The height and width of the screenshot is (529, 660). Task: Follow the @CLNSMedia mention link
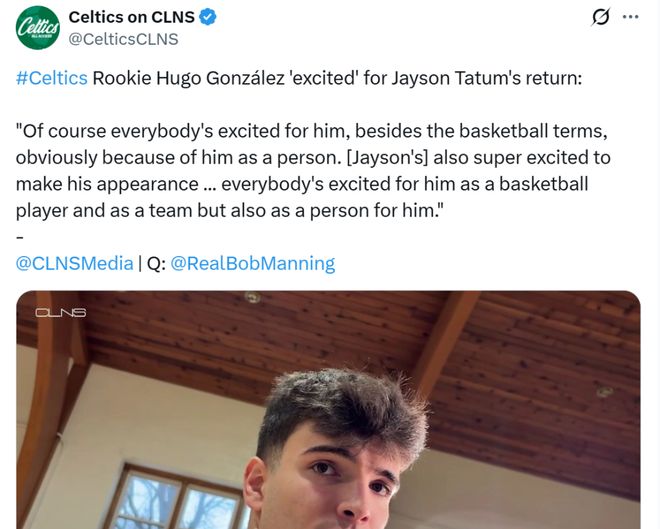74,263
